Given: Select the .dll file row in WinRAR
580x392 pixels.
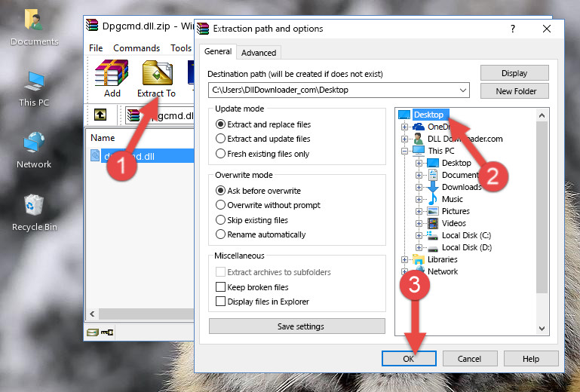Looking at the screenshot, I should [142, 156].
